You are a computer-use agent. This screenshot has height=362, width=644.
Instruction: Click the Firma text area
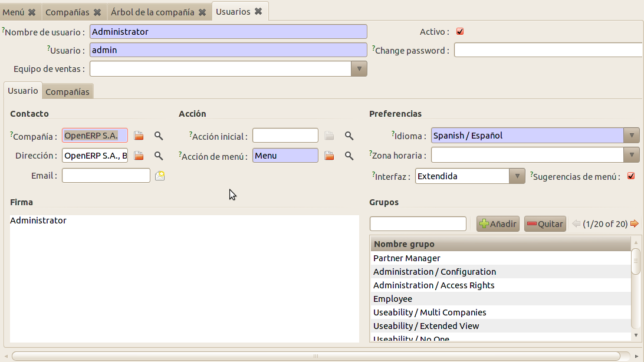pyautogui.click(x=185, y=278)
